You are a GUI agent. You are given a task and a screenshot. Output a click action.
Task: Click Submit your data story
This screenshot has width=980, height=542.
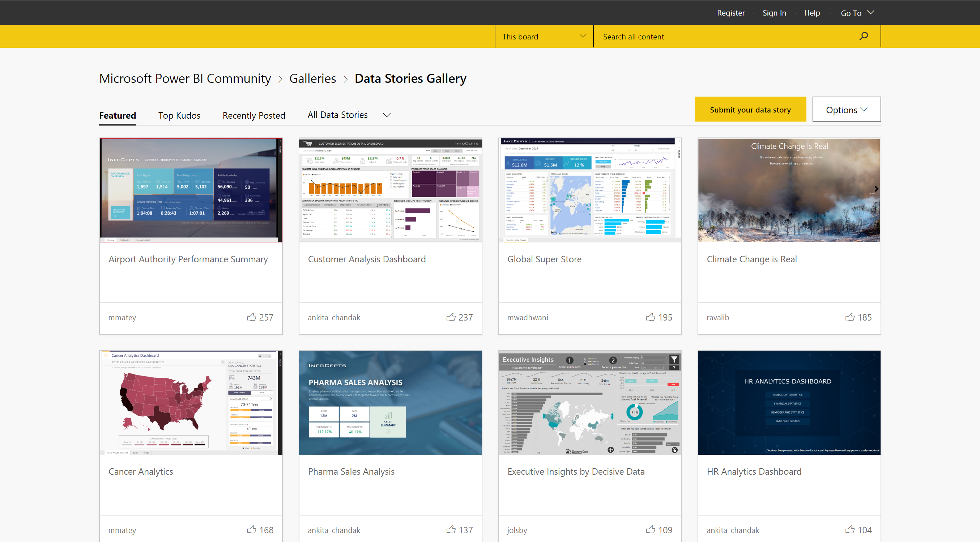click(x=750, y=109)
